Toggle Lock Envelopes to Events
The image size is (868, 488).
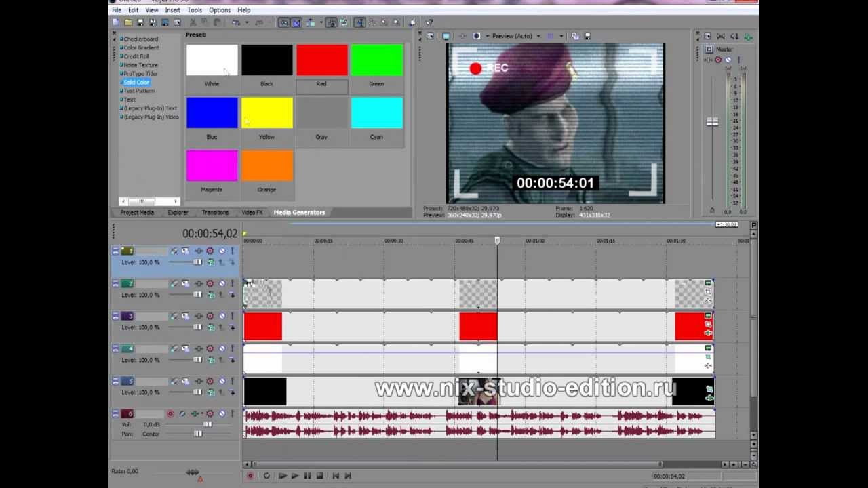coord(332,22)
